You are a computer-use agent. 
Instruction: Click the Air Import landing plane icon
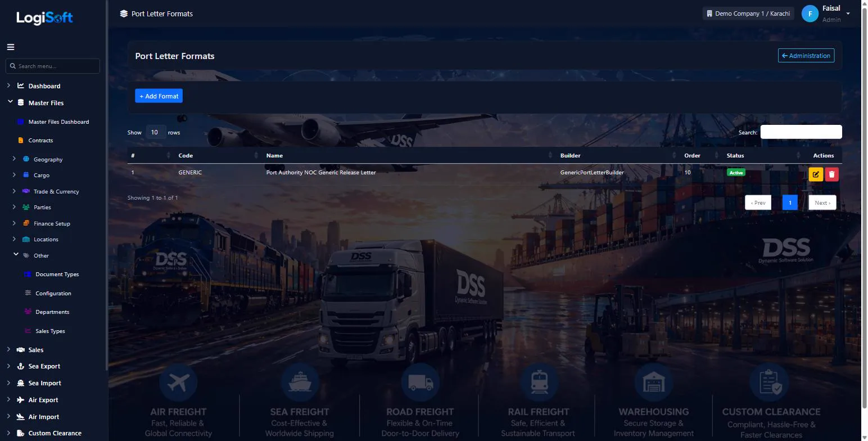coord(21,417)
